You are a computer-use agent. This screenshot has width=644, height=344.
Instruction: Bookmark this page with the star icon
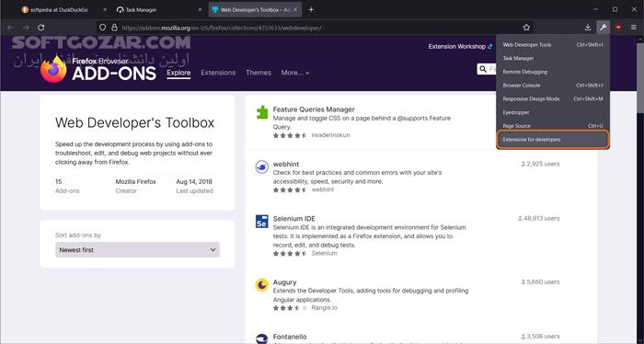point(526,28)
